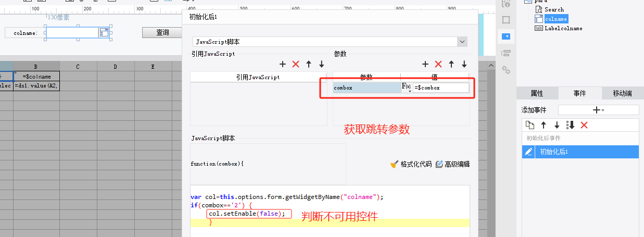Click the if(combox=='2') code line

click(x=221, y=205)
